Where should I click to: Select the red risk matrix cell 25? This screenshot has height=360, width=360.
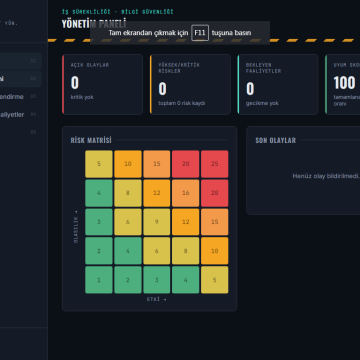click(215, 164)
